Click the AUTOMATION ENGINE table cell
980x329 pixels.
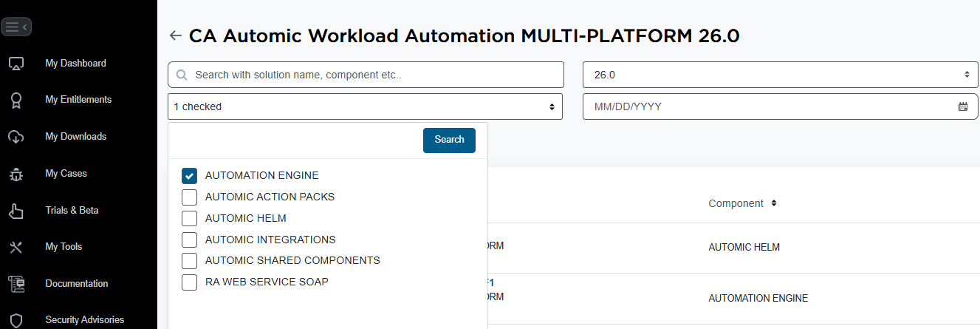(758, 299)
